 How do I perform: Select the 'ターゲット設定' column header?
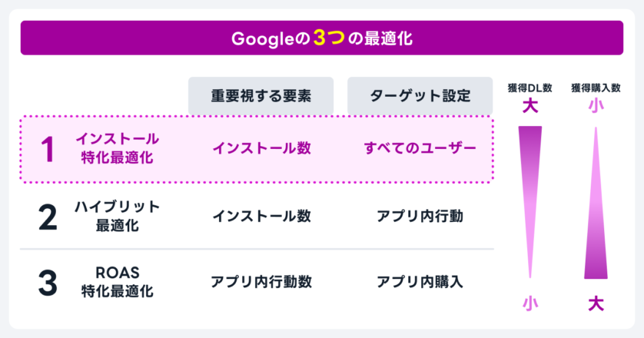pyautogui.click(x=420, y=96)
